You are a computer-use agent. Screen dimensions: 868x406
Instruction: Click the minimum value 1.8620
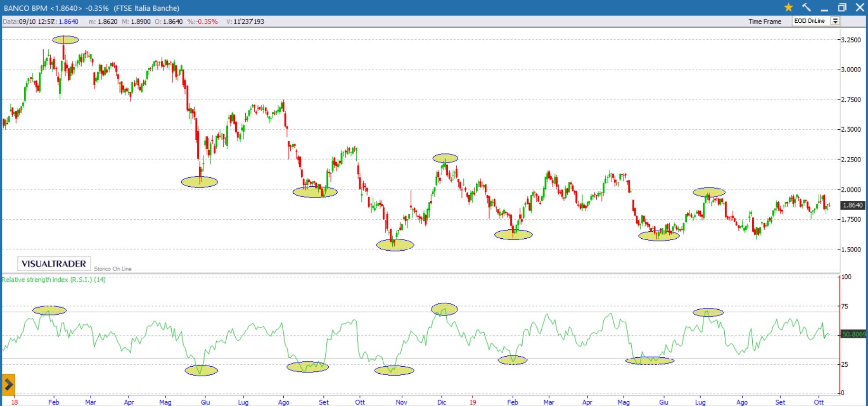(103, 21)
